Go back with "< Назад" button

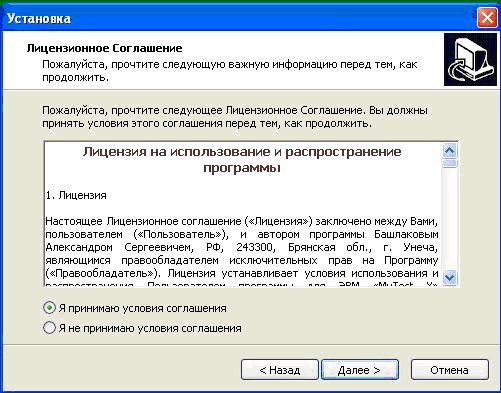coord(280,370)
